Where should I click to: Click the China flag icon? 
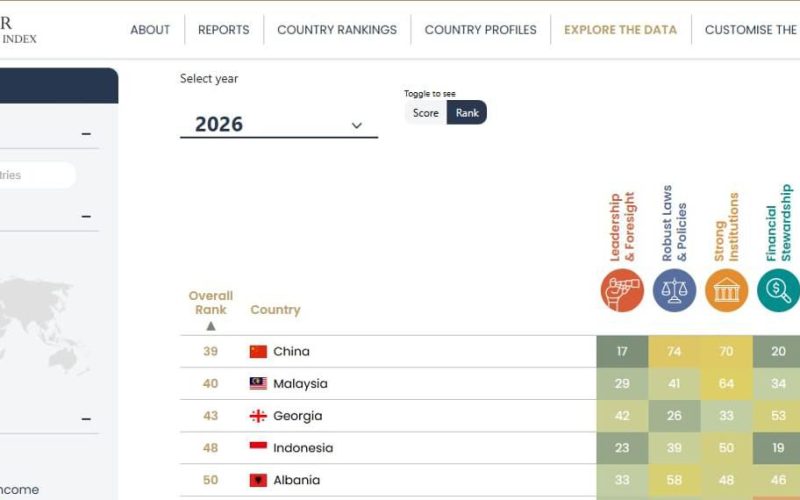click(258, 352)
